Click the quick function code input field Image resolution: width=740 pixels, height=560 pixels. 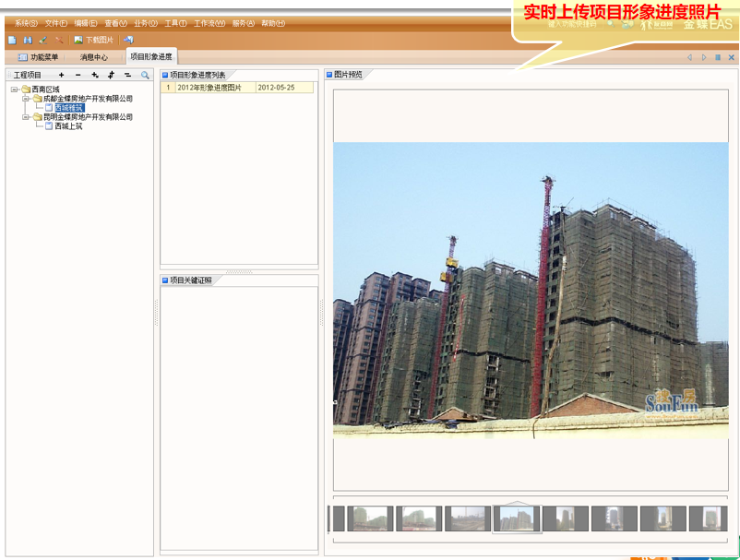click(573, 24)
